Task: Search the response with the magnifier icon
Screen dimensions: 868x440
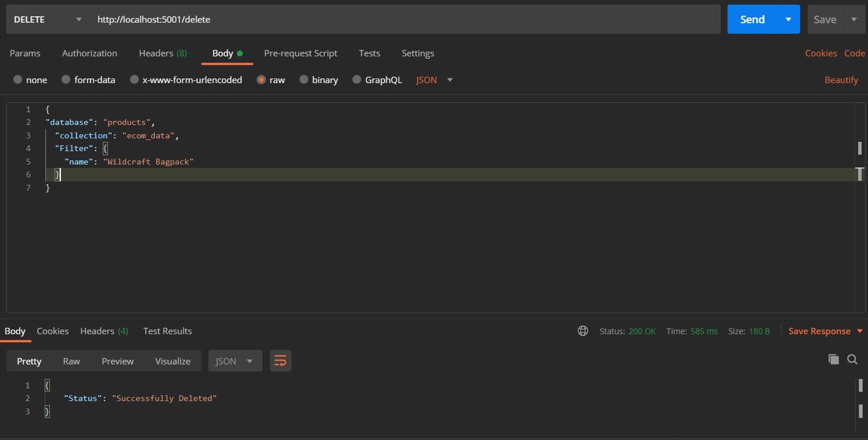Action: coord(852,359)
